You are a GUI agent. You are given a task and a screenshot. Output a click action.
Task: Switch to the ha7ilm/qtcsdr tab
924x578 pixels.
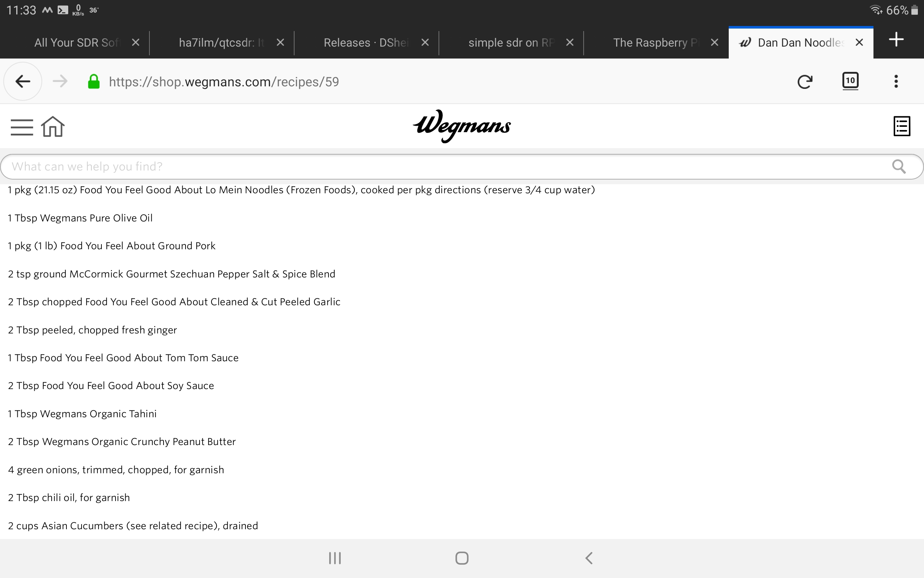point(222,42)
